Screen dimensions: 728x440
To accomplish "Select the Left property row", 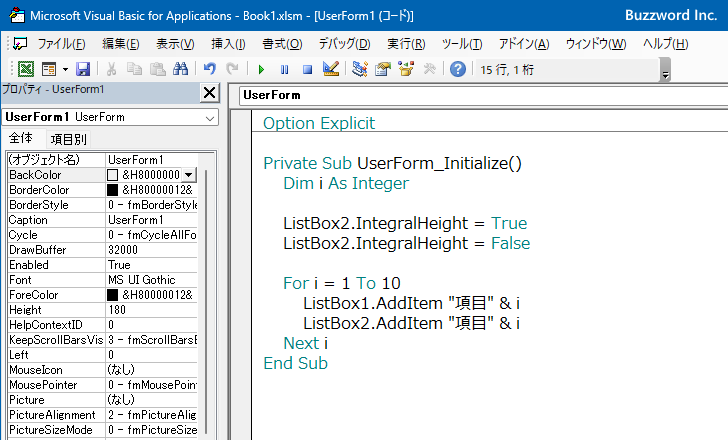I will click(x=103, y=355).
